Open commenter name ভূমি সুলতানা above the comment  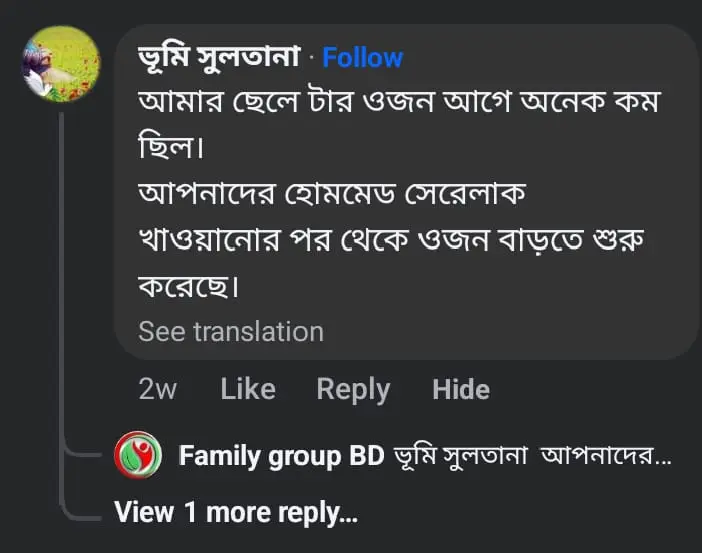220,58
